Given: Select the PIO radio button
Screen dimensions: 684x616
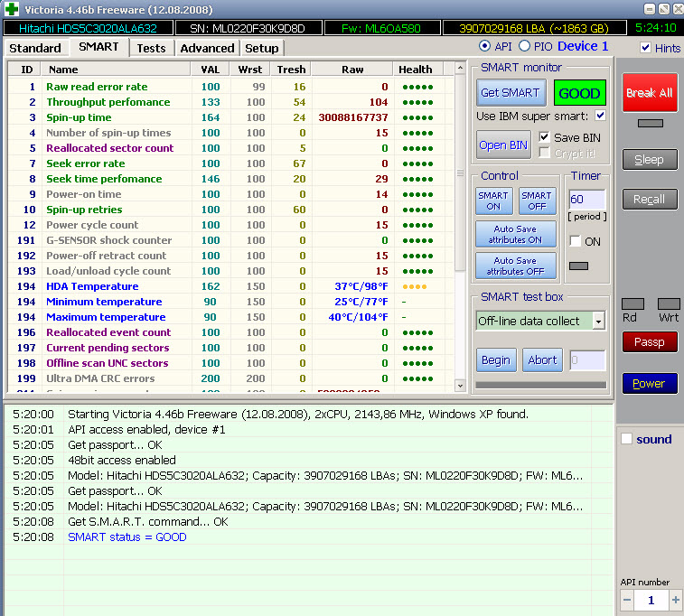Looking at the screenshot, I should (x=524, y=46).
